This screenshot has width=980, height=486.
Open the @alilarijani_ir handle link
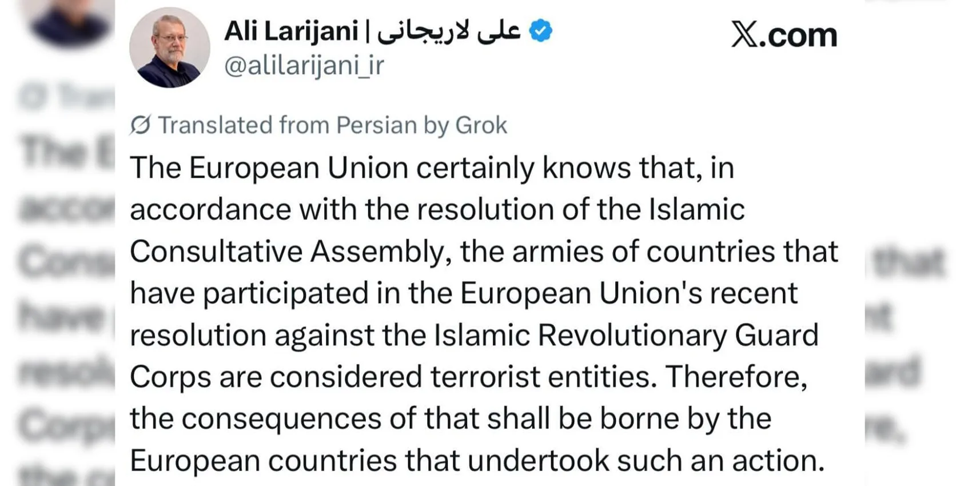tap(304, 66)
